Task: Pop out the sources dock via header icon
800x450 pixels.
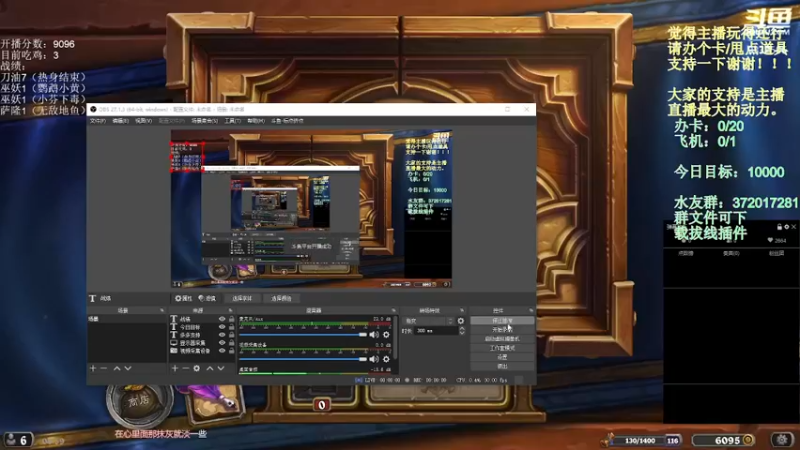Action: click(x=231, y=310)
